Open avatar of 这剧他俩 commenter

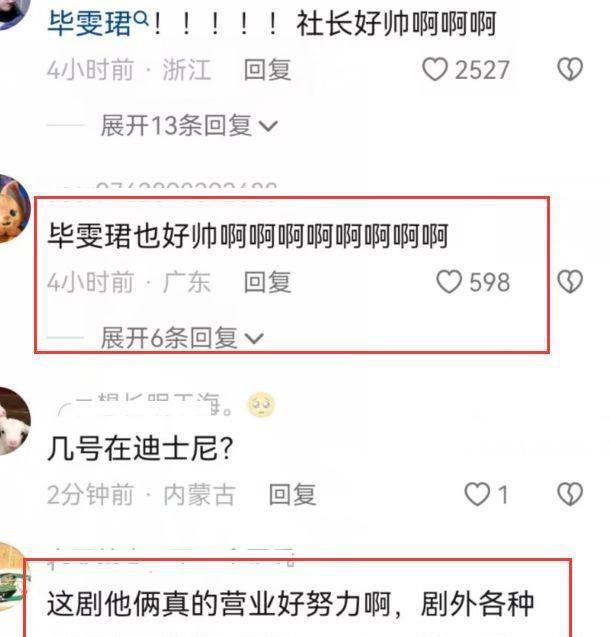pyautogui.click(x=14, y=577)
